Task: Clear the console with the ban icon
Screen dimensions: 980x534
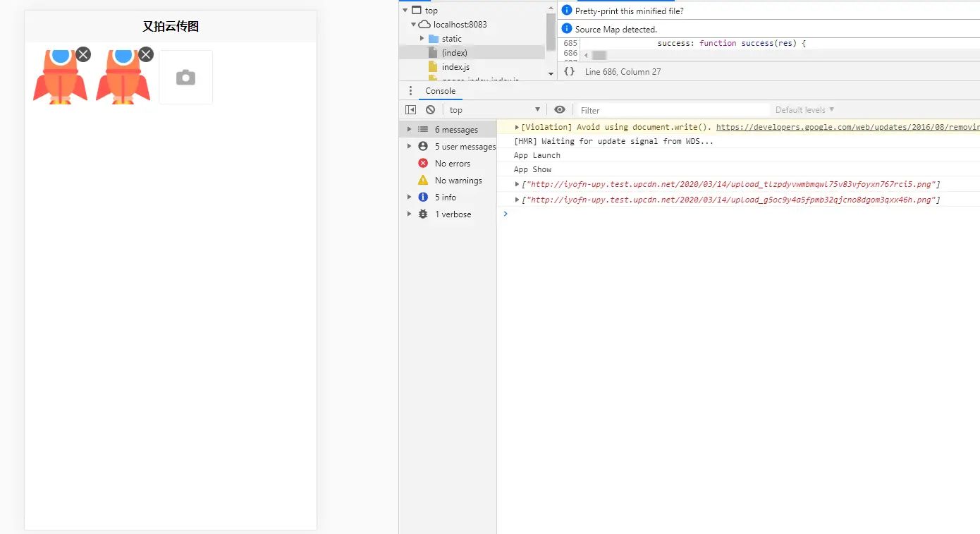Action: 431,110
